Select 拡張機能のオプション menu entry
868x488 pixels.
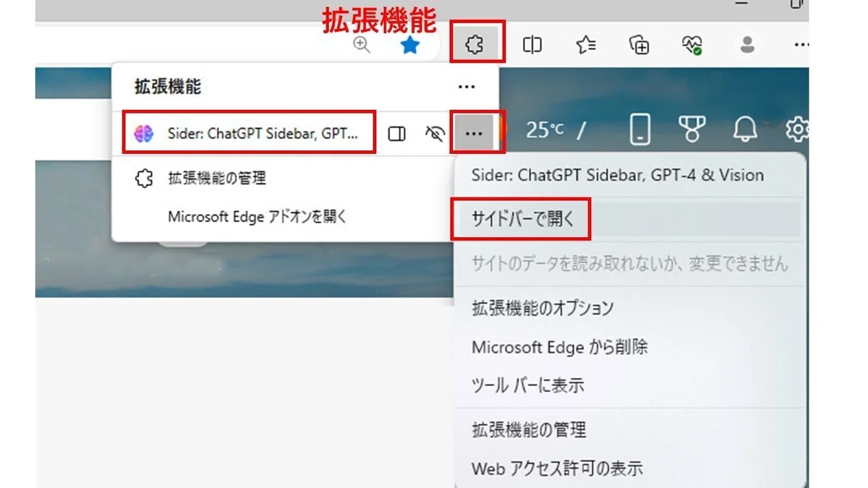point(542,307)
